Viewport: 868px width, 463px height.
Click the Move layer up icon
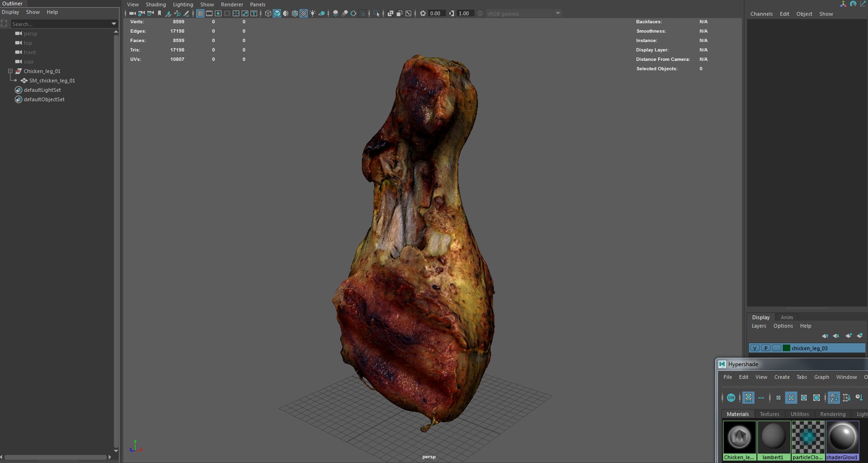tap(825, 336)
